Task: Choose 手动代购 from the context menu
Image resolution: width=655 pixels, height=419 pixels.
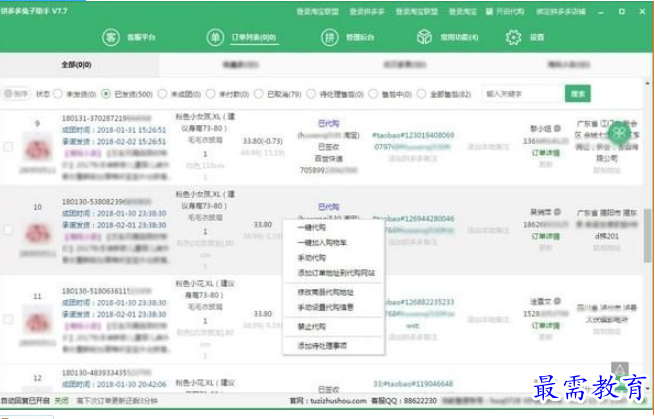Action: point(333,258)
